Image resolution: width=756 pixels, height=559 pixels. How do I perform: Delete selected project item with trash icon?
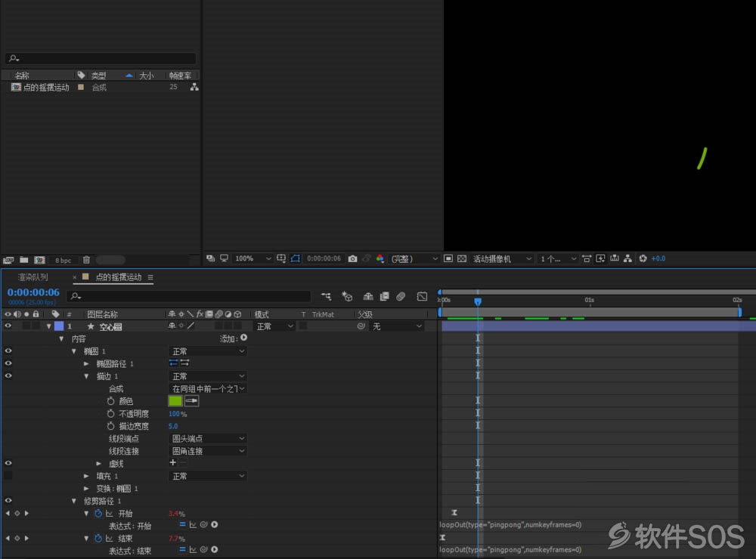[86, 260]
